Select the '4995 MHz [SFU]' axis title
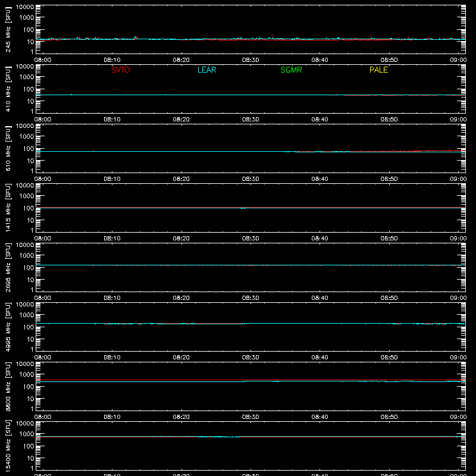 [x=8, y=327]
